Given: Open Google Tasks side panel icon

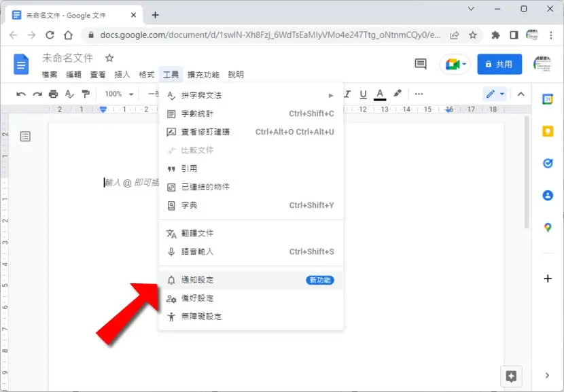Looking at the screenshot, I should 548,163.
